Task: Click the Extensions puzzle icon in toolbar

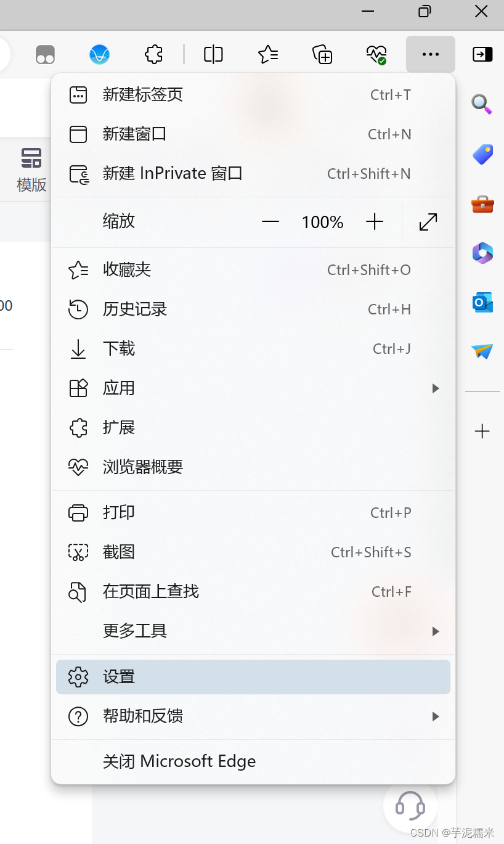Action: [153, 54]
